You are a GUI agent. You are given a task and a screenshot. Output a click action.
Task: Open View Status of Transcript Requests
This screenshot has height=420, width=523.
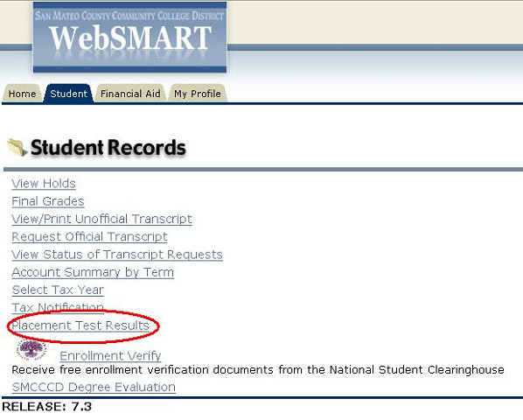(117, 255)
